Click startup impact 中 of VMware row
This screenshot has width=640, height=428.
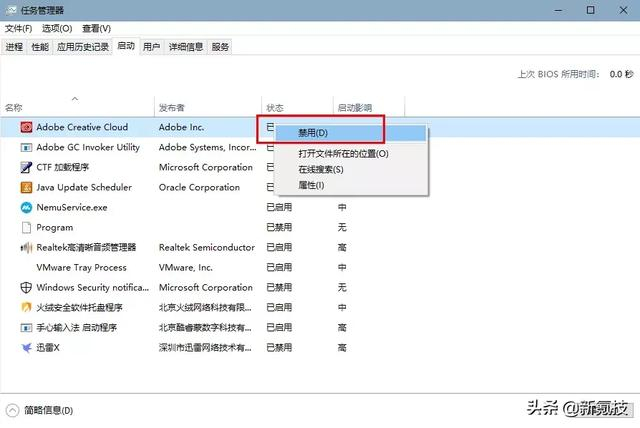[x=342, y=268]
